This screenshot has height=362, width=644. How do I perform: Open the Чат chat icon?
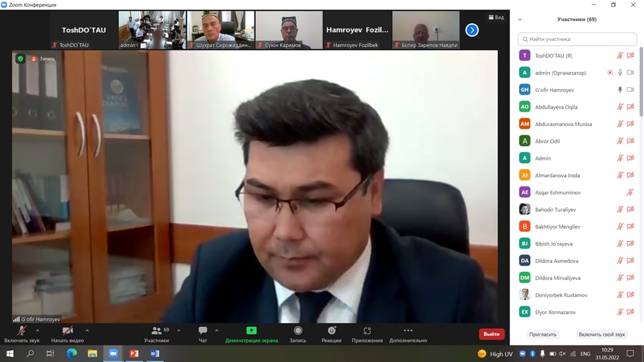pyautogui.click(x=202, y=330)
